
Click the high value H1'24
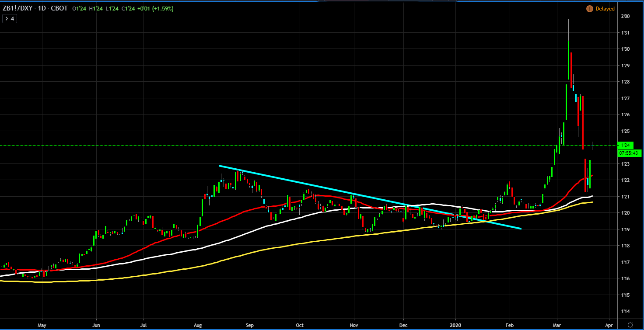97,8
